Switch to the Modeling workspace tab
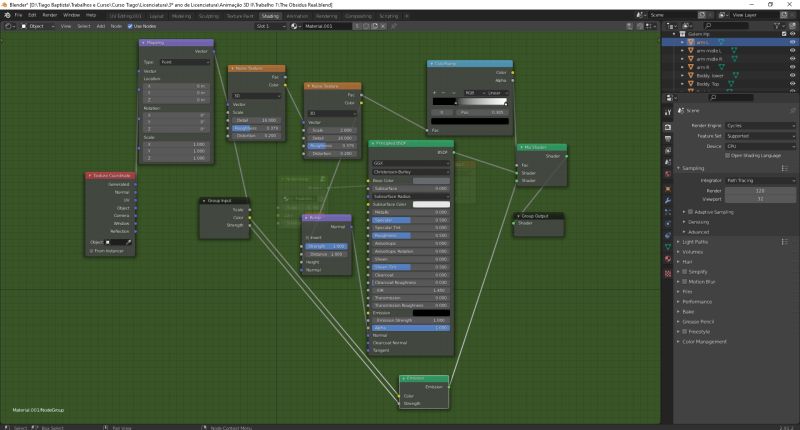 (181, 16)
